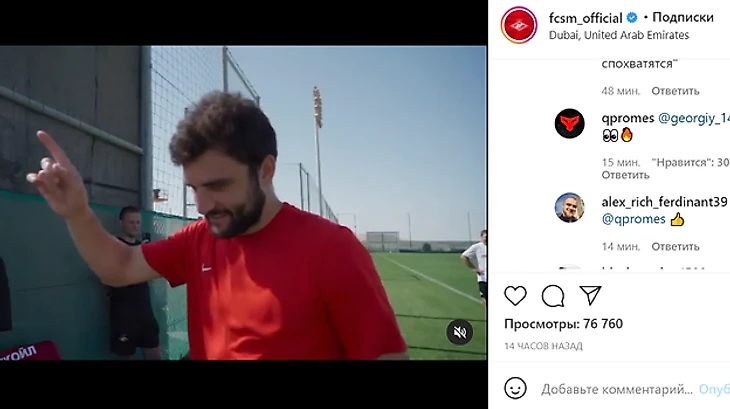The image size is (730, 409).
Task: Like the post with the heart icon
Action: 515,296
